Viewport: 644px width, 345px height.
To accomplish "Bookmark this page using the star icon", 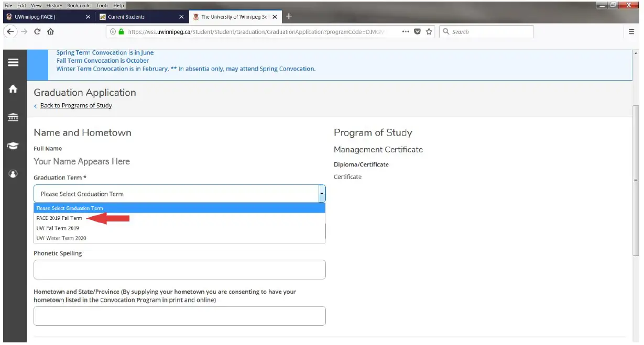I will (429, 31).
